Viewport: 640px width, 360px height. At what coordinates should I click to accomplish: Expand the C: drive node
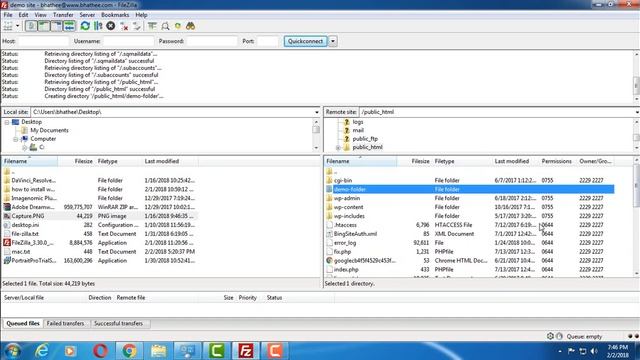tap(24, 147)
